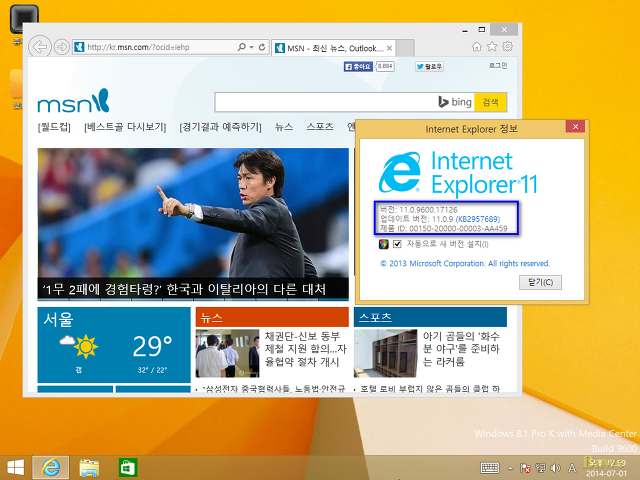Minimize the Internet Explorer window
640x480 pixels.
465,30
